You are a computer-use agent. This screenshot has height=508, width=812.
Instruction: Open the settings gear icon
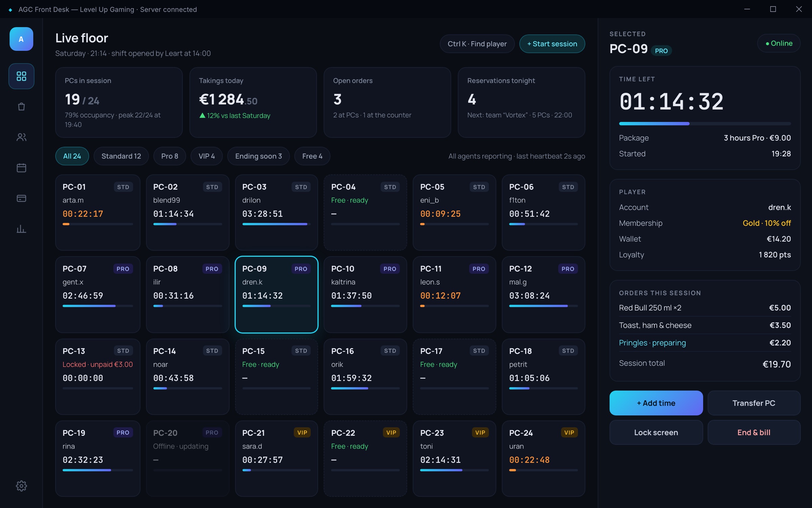21,486
